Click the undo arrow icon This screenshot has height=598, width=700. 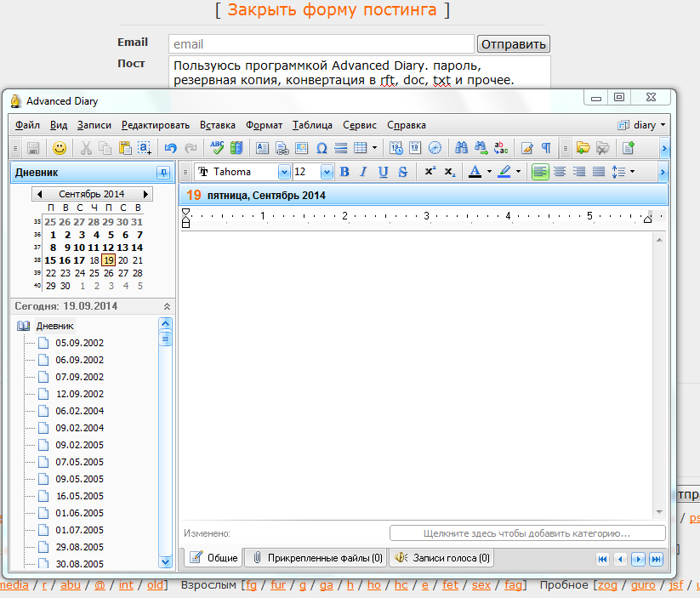pyautogui.click(x=170, y=148)
